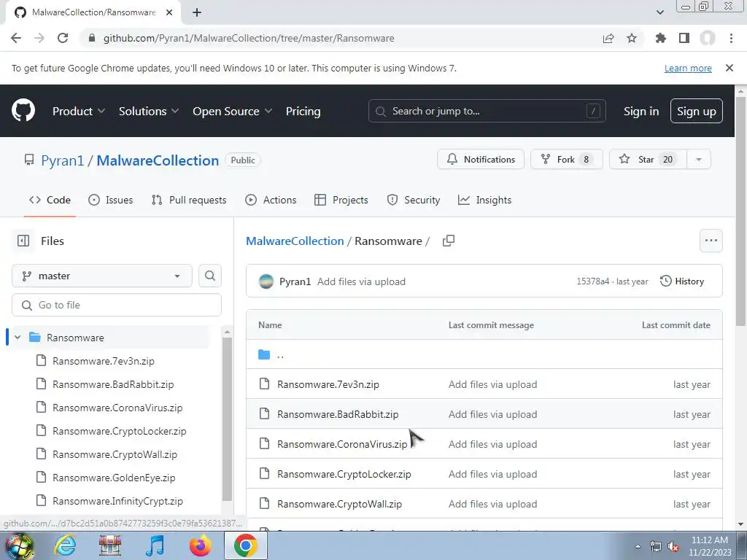
Task: Bookmark this tab with the star icon
Action: pos(632,38)
